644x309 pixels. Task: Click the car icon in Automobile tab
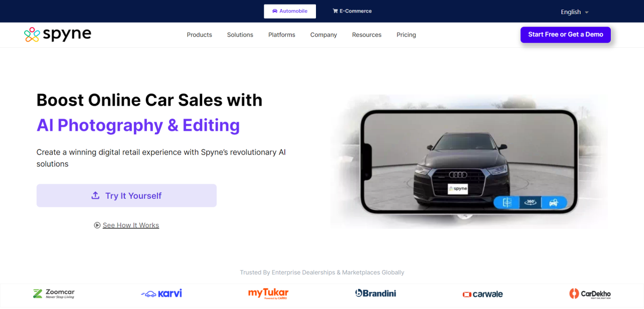[275, 11]
